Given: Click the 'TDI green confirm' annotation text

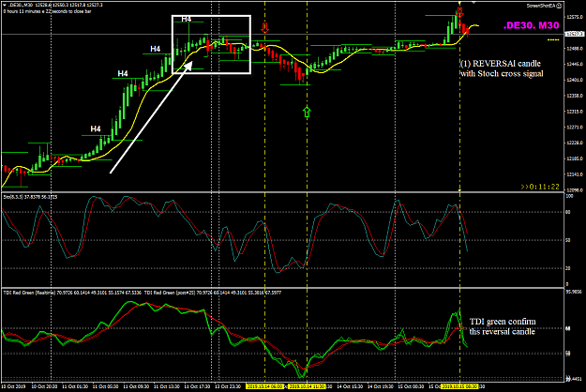Looking at the screenshot, I should pos(503,322).
